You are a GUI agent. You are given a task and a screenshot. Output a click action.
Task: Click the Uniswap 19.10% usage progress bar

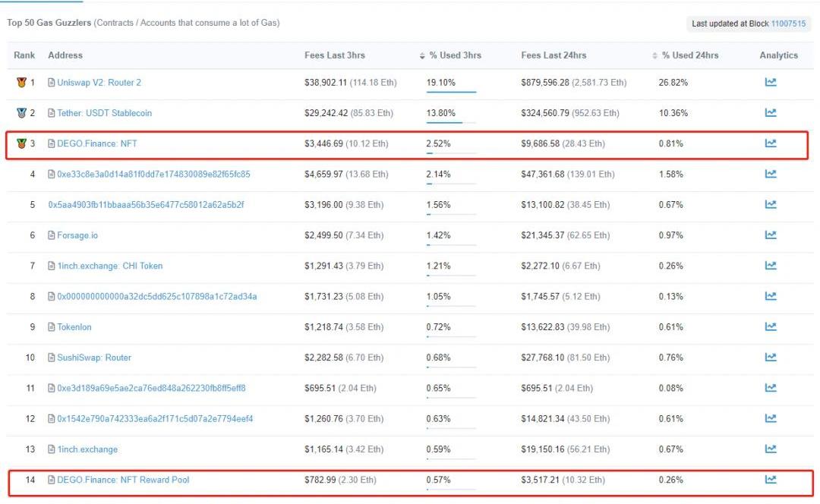point(451,92)
